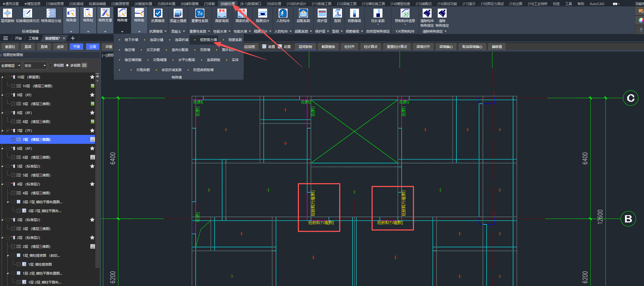This screenshot has width=644, height=286.
Task: Click the 梁墙对齐 button
Action: [x=423, y=47]
